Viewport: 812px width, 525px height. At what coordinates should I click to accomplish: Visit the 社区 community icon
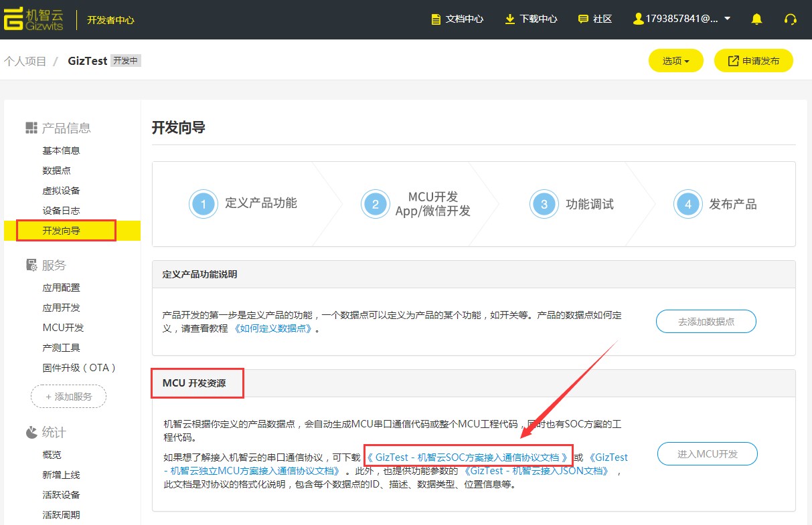click(583, 19)
